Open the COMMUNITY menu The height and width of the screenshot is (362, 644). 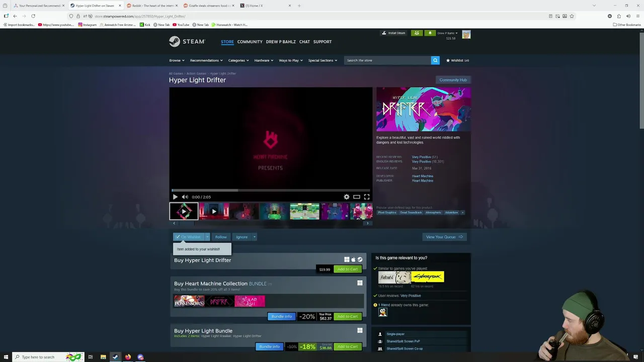pyautogui.click(x=250, y=42)
